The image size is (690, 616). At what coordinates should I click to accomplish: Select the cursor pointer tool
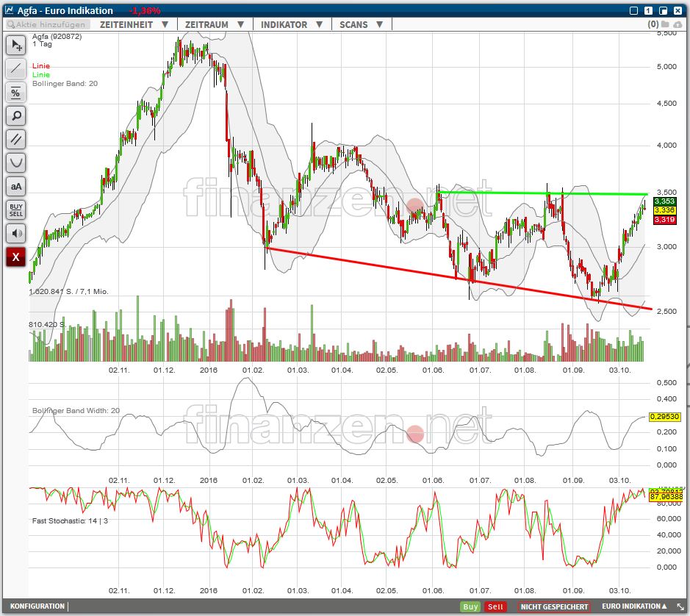(x=15, y=46)
